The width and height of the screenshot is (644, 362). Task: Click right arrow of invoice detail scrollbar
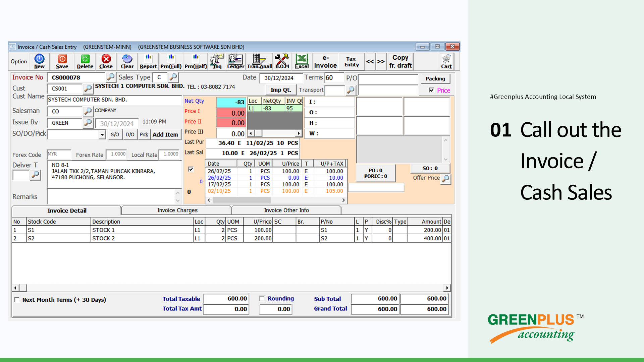pos(447,288)
